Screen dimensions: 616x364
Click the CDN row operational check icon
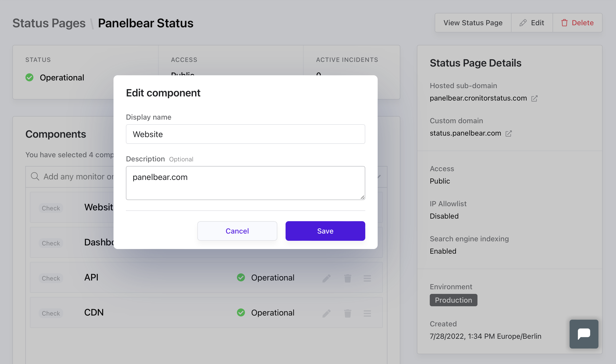tap(241, 312)
